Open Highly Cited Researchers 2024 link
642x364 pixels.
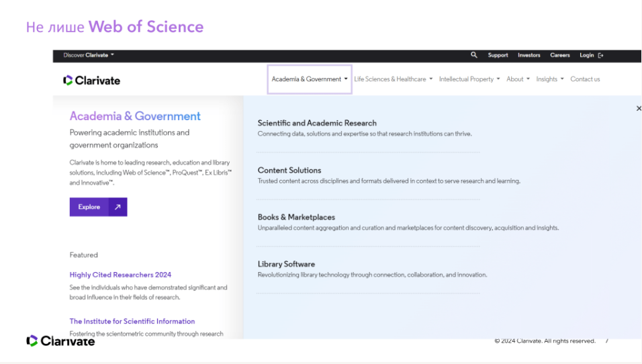(120, 275)
